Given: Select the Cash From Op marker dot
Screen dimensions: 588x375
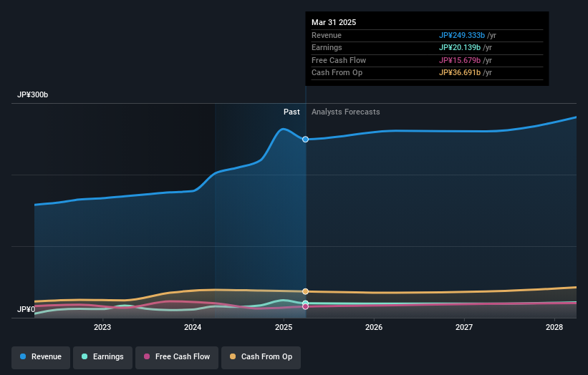Looking at the screenshot, I should (305, 291).
